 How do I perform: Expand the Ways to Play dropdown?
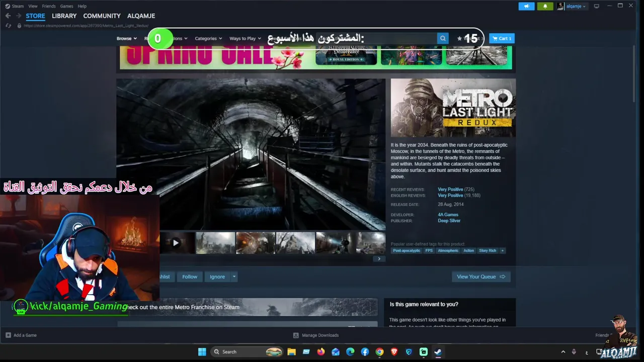tap(245, 38)
